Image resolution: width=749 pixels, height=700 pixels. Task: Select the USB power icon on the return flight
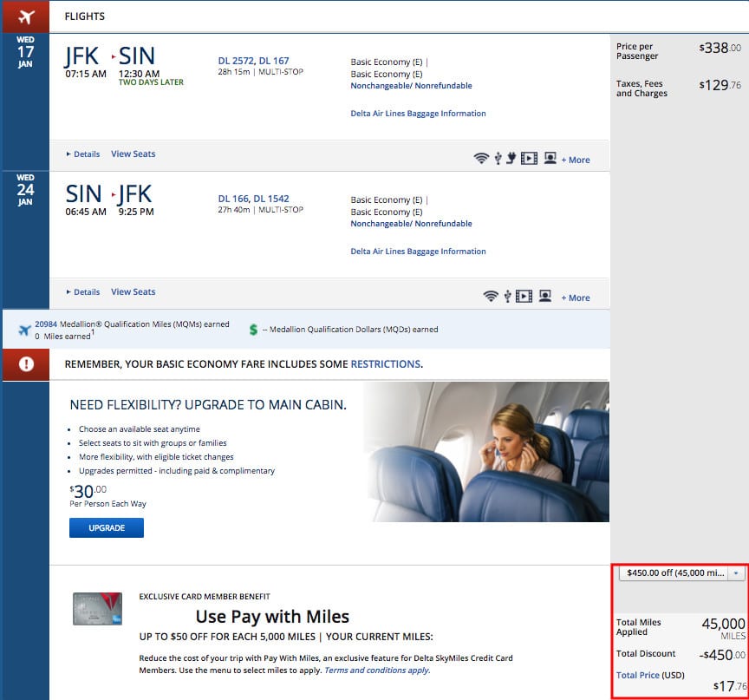point(507,296)
